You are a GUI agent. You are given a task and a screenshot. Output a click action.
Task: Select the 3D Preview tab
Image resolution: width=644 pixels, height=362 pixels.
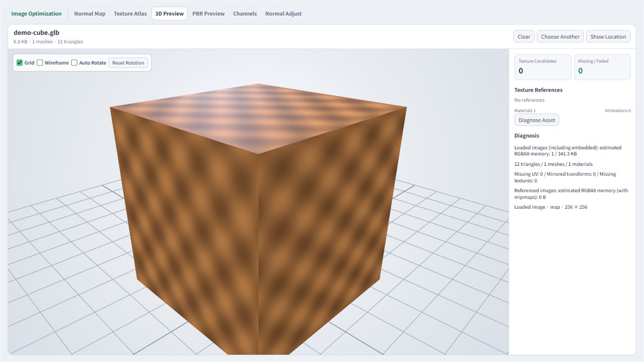[x=169, y=14]
